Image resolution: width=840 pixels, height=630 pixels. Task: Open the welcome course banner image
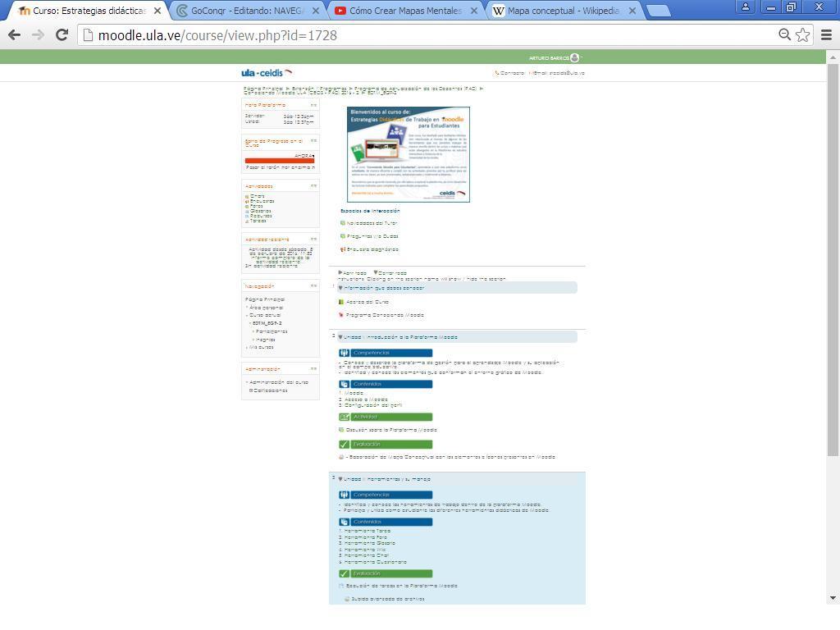[x=409, y=154]
